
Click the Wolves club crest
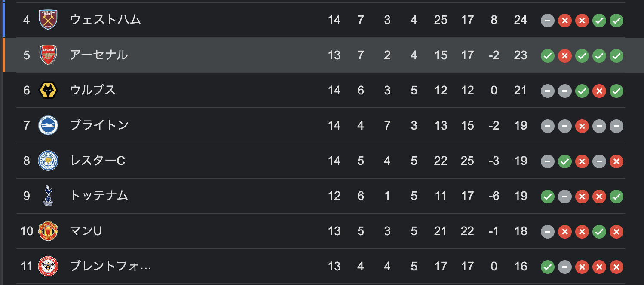[x=48, y=90]
